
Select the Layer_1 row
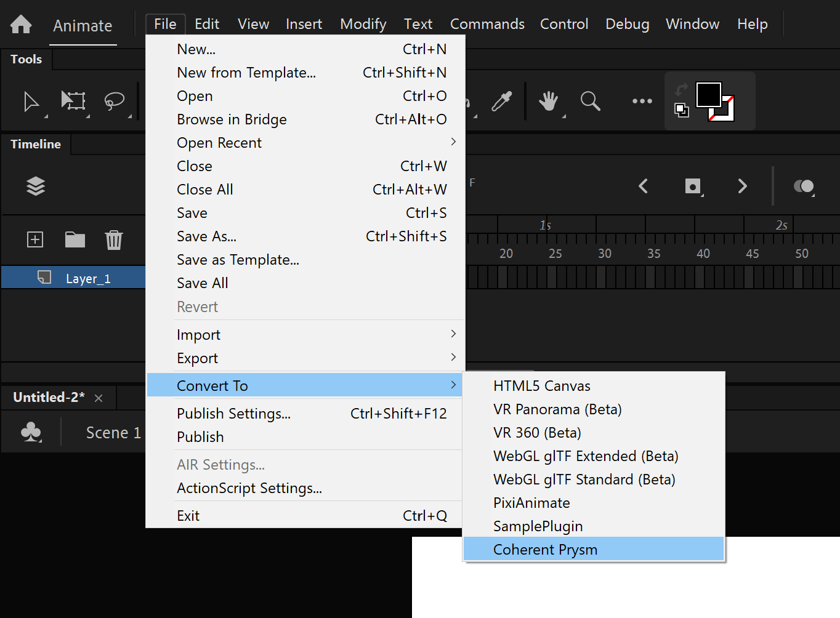73,278
